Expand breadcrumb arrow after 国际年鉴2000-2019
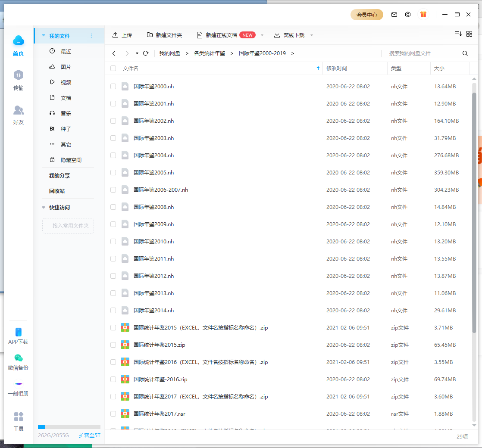The height and width of the screenshot is (448, 482). pyautogui.click(x=293, y=53)
